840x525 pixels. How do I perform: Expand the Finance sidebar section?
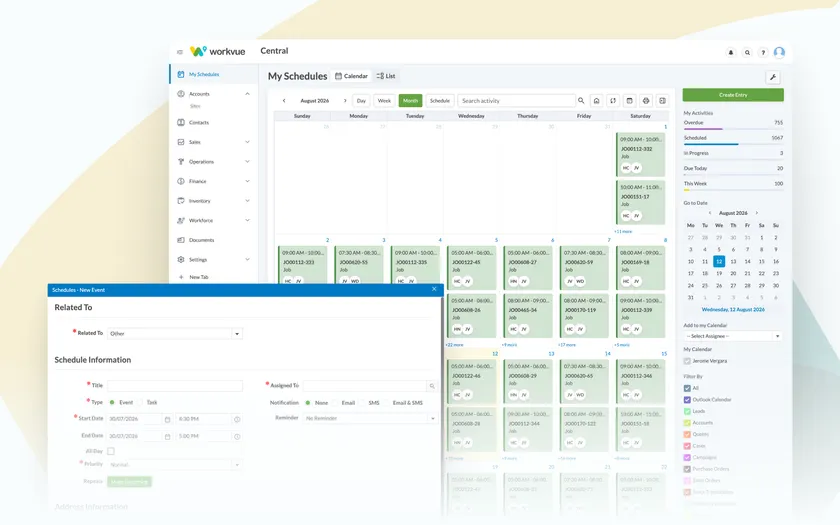248,181
